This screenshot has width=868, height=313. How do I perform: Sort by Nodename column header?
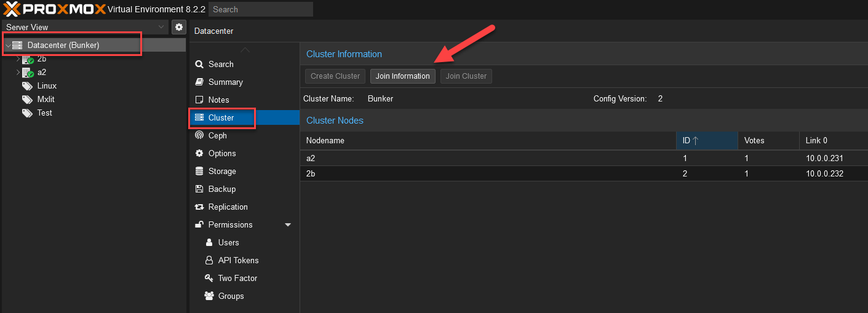488,140
